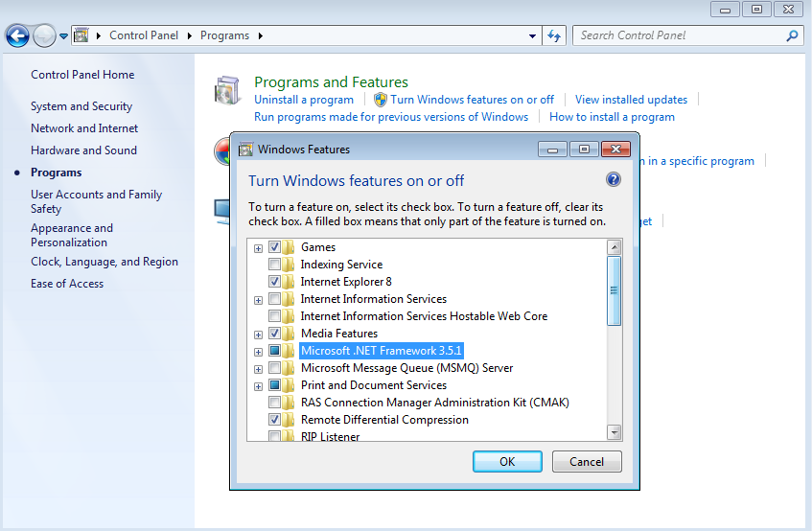812x531 pixels.
Task: Toggle Print and Document Services checkbox
Action: (x=274, y=385)
